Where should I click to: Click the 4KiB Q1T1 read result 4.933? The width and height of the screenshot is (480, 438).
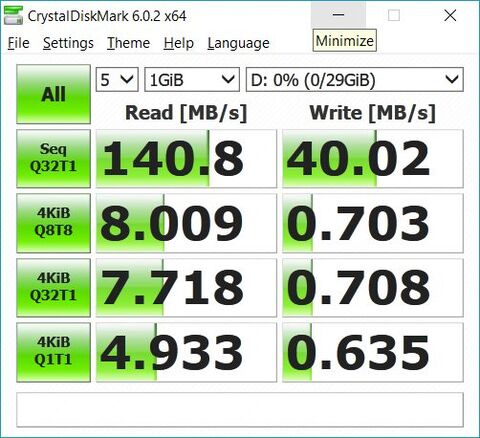point(186,352)
